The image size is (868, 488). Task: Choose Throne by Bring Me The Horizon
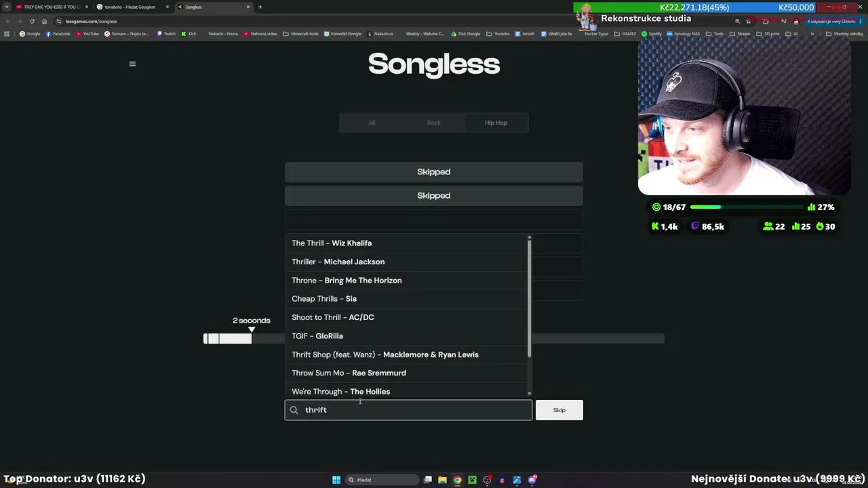406,281
